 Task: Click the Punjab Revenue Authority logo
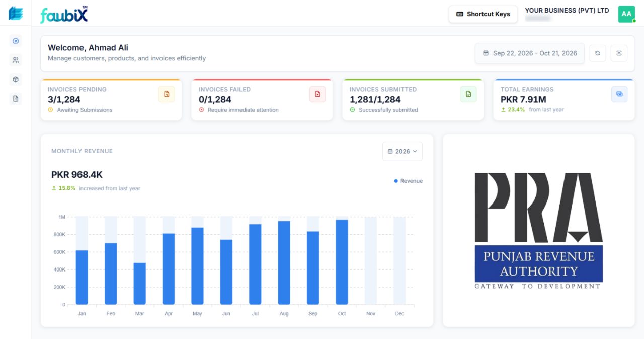tap(538, 231)
